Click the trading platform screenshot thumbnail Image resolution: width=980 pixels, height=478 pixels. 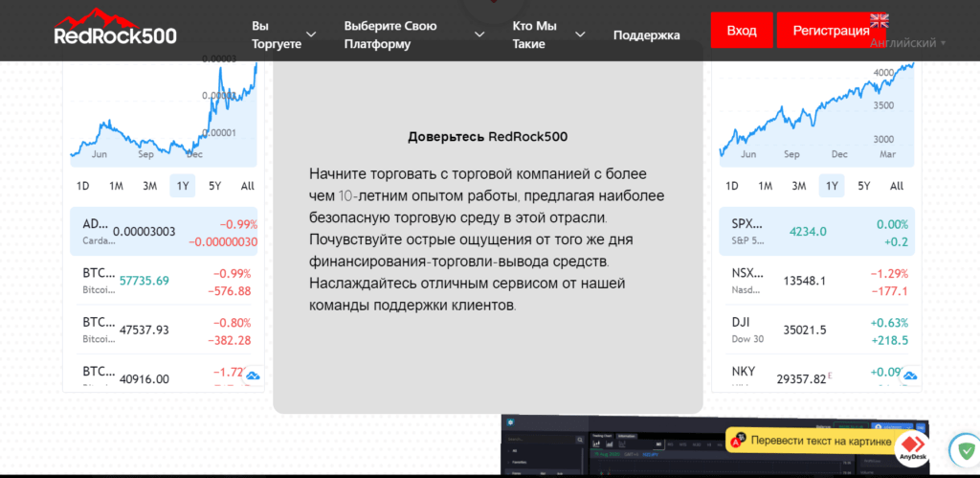pyautogui.click(x=716, y=444)
